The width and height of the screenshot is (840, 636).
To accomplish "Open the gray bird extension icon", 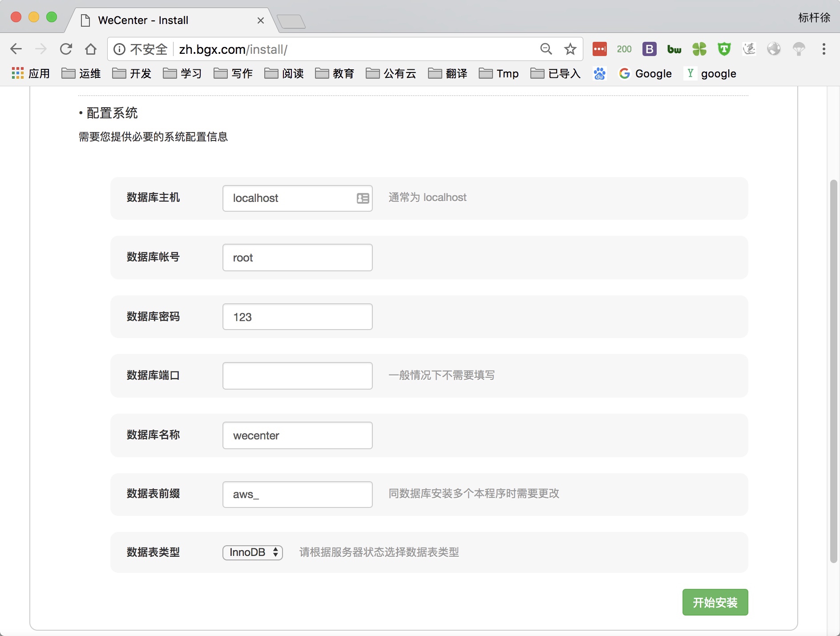I will (749, 49).
